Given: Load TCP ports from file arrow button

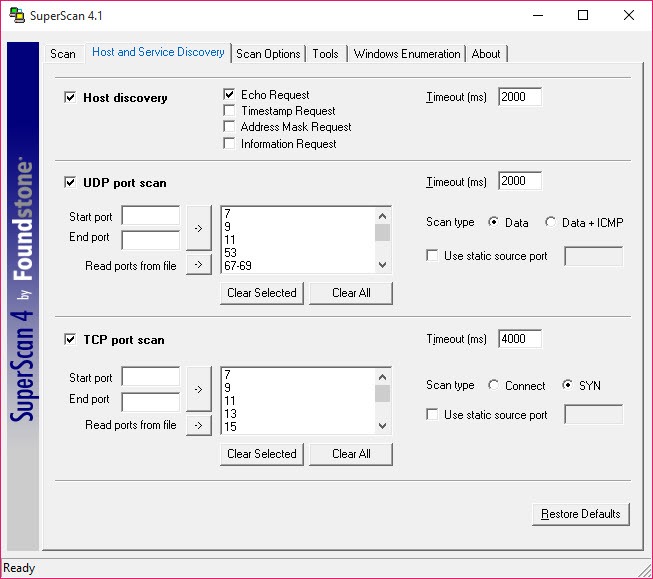Looking at the screenshot, I should (199, 425).
